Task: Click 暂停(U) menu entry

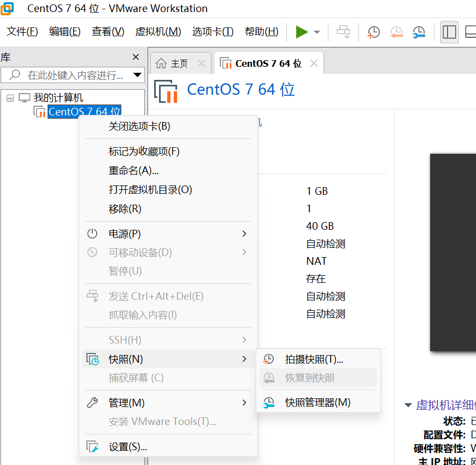Action: pyautogui.click(x=168, y=271)
